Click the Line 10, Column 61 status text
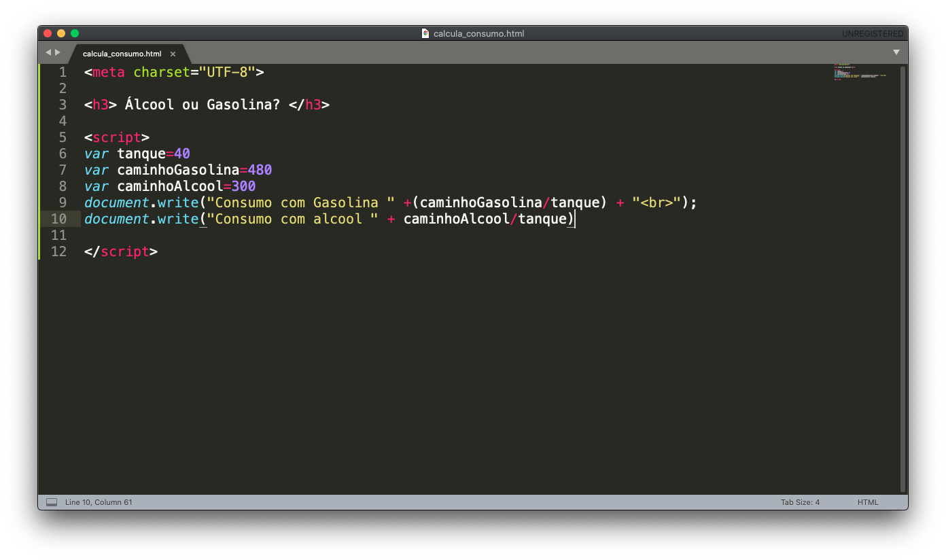This screenshot has height=560, width=946. pos(99,502)
